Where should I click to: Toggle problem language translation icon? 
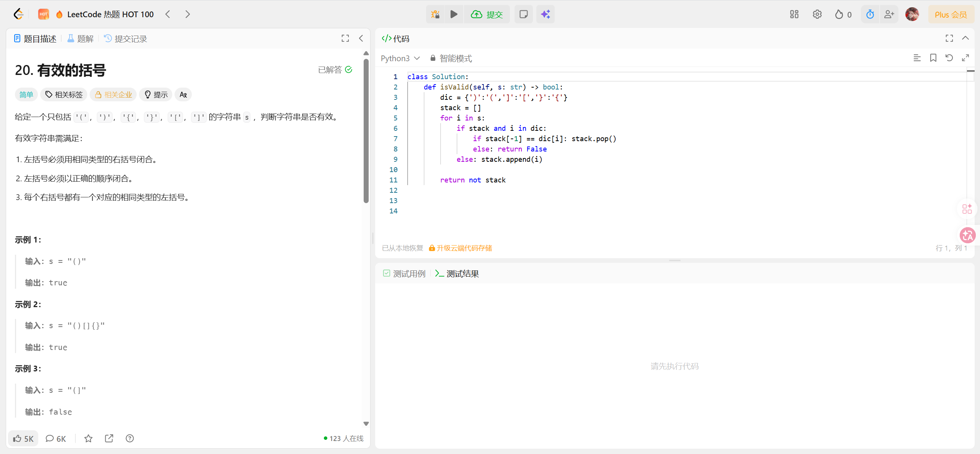(x=183, y=94)
